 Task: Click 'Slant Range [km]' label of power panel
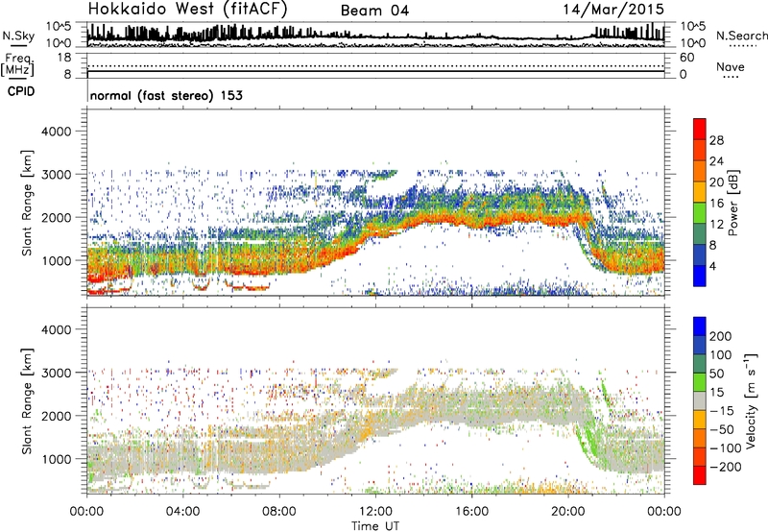pyautogui.click(x=27, y=203)
